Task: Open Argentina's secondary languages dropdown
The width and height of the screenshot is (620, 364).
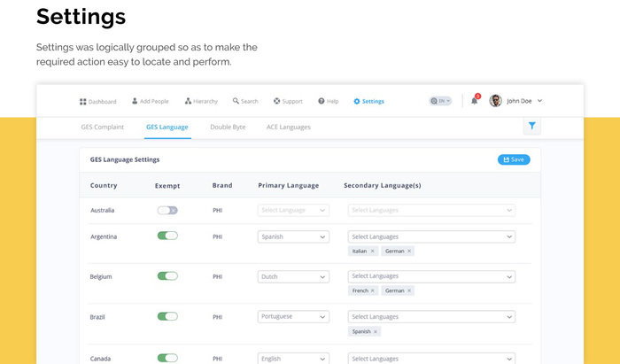Action: point(431,236)
